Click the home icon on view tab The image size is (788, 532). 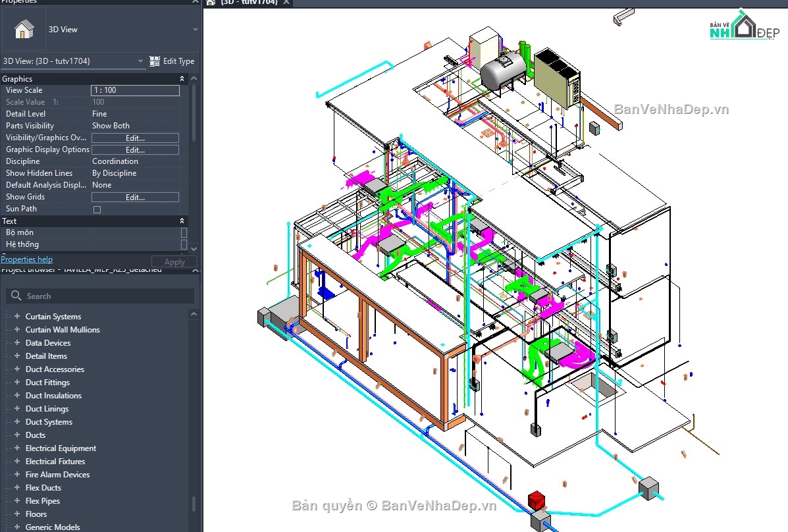211,3
